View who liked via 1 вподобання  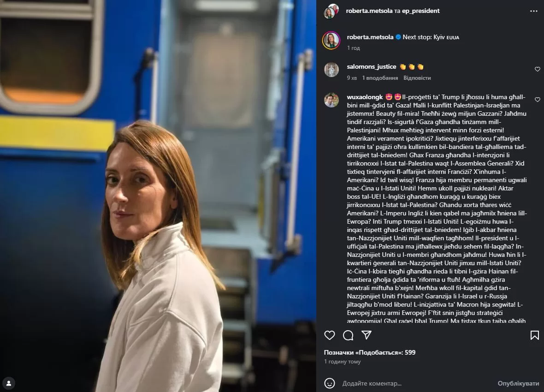(x=380, y=78)
